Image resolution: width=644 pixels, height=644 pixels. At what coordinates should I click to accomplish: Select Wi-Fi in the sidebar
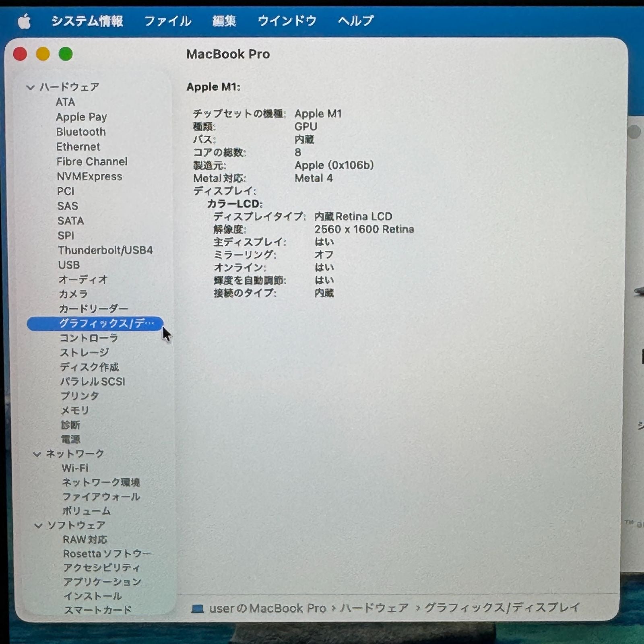tap(75, 468)
